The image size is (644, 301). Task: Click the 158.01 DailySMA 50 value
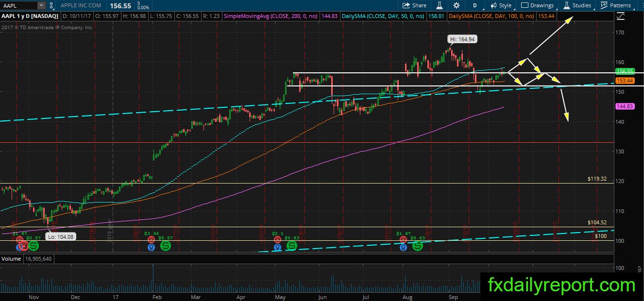[x=436, y=17]
